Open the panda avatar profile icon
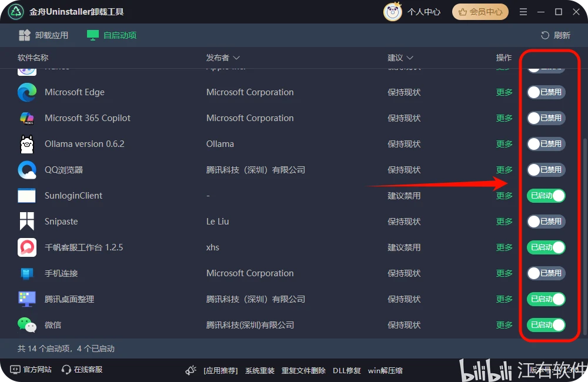Screen dimensions: 588x382 (x=392, y=12)
